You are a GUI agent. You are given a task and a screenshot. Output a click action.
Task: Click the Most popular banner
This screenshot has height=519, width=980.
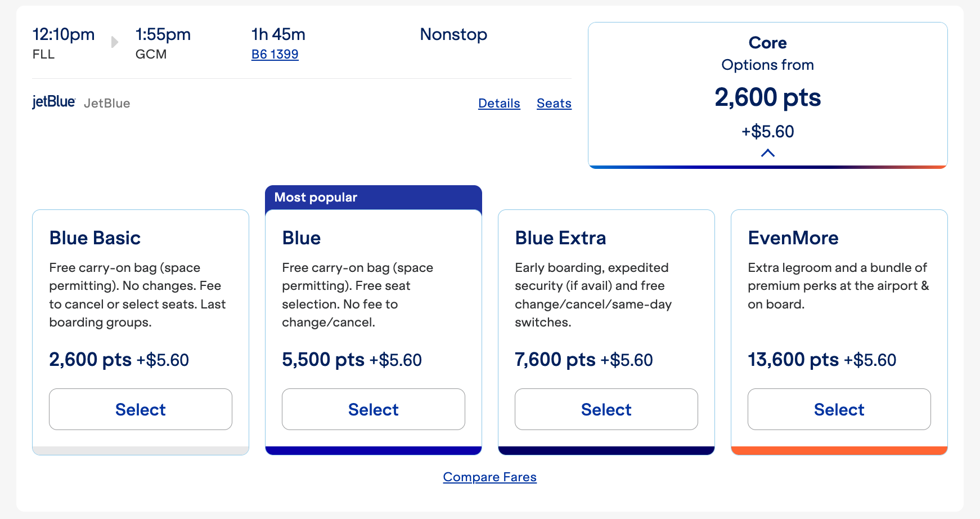click(x=316, y=197)
